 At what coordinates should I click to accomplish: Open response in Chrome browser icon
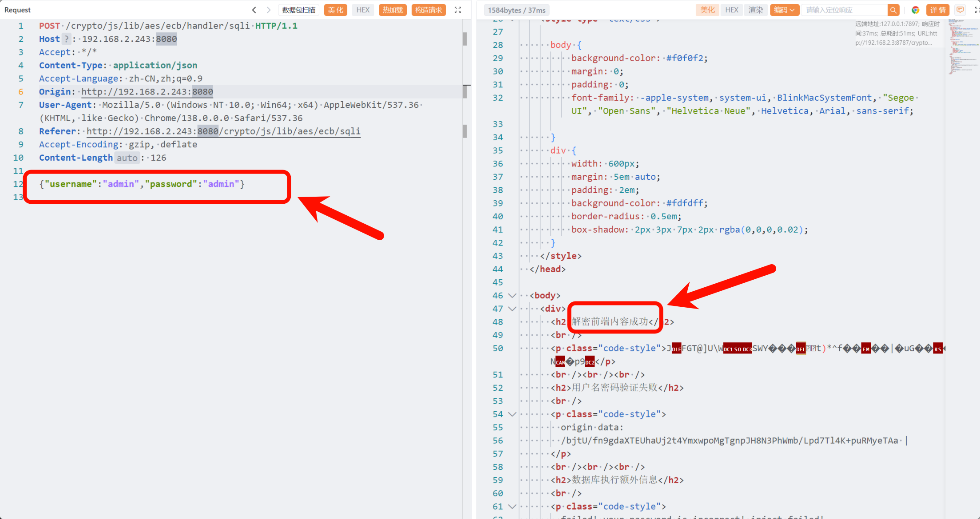pyautogui.click(x=915, y=10)
